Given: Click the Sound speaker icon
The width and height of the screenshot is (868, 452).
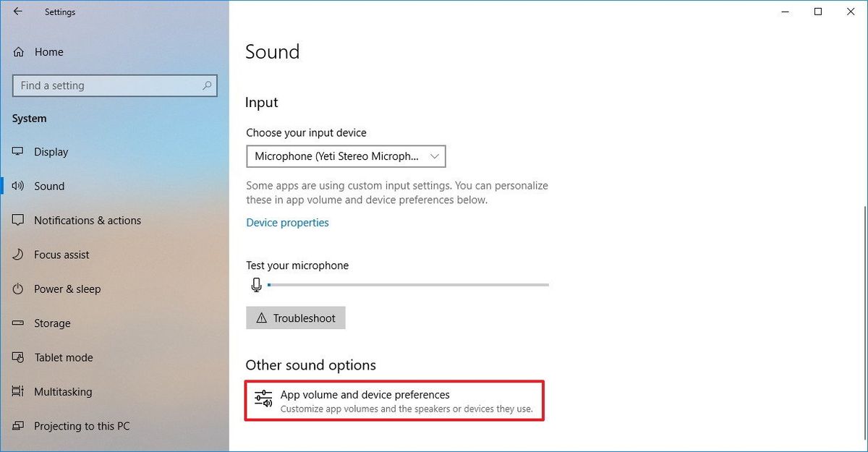Looking at the screenshot, I should [x=17, y=186].
